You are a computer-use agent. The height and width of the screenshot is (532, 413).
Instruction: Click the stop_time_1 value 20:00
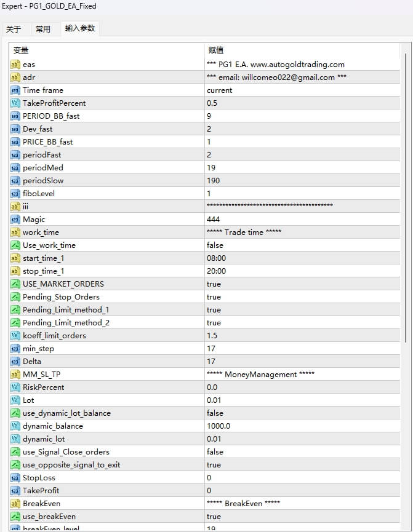(x=217, y=271)
